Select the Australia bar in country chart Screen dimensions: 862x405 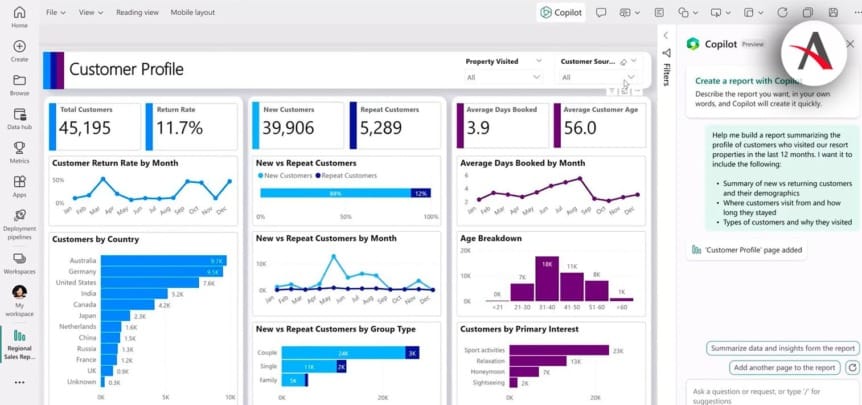click(x=163, y=260)
